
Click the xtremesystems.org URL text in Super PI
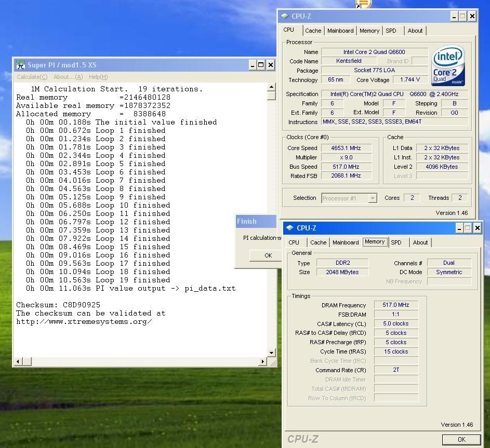pos(84,322)
